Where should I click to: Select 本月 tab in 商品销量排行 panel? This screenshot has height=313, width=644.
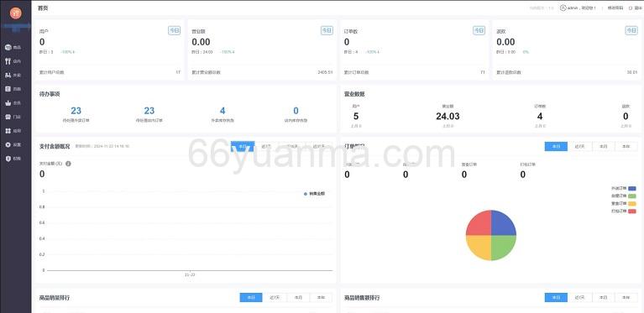pyautogui.click(x=298, y=297)
